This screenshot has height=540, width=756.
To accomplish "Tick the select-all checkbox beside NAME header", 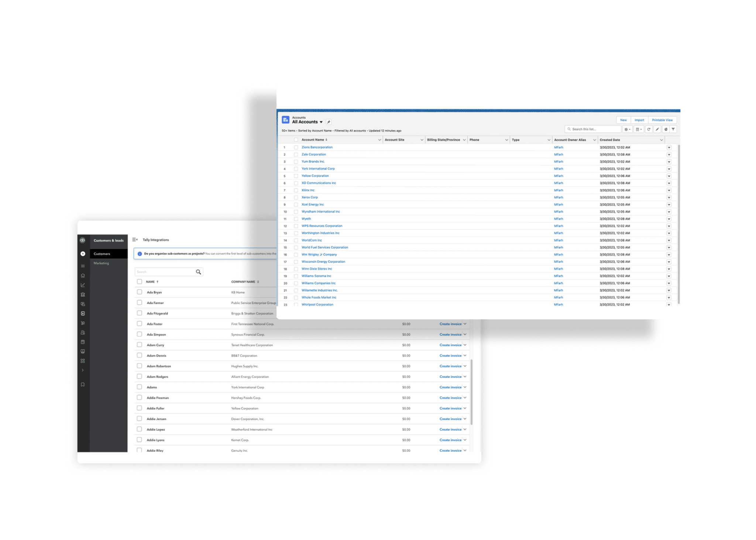I will click(140, 282).
